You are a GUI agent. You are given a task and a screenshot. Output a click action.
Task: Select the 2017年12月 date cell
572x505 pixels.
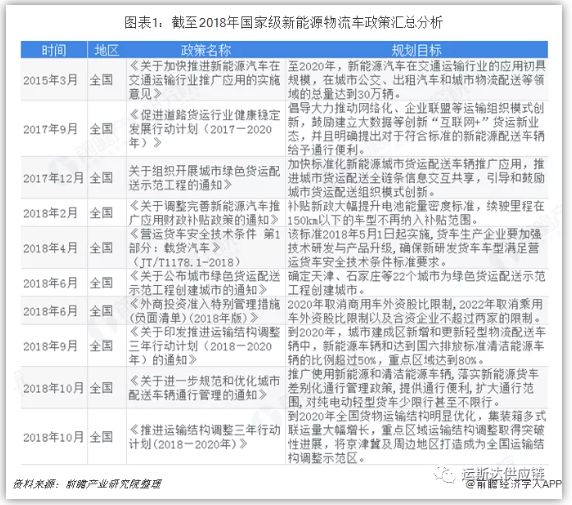54,178
